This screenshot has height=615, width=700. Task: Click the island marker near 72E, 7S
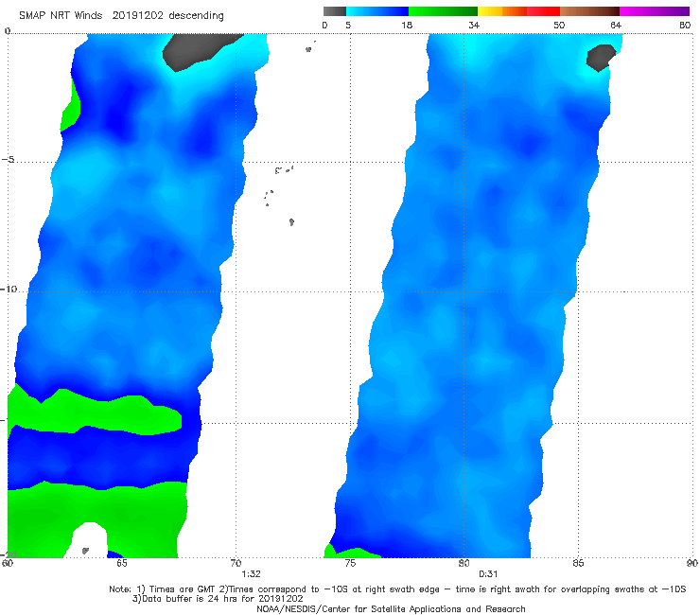click(291, 221)
